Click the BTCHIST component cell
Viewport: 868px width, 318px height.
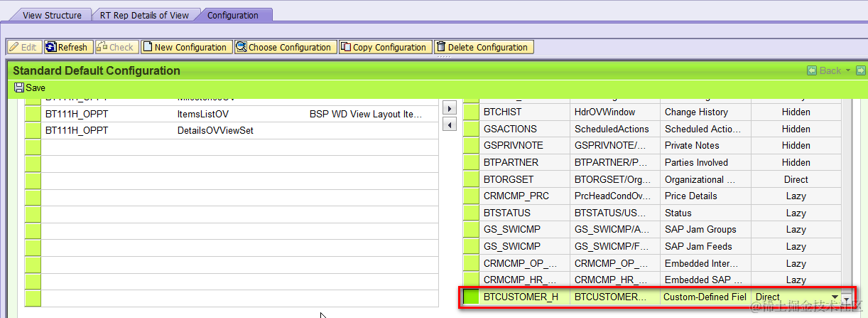click(525, 112)
